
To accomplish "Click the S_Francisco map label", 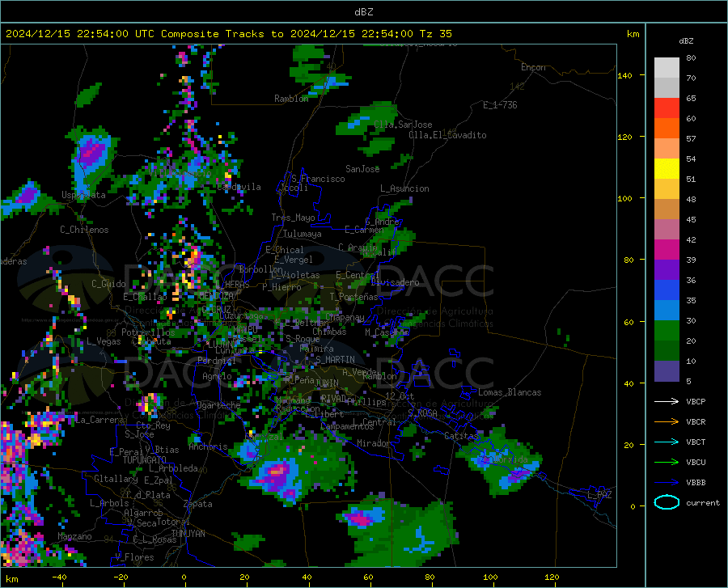I will (x=318, y=179).
